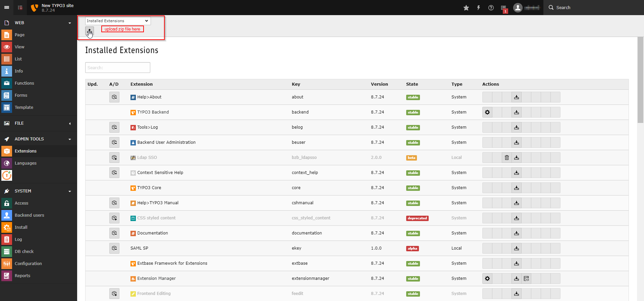Open the Log module
The width and height of the screenshot is (644, 301).
39,240
